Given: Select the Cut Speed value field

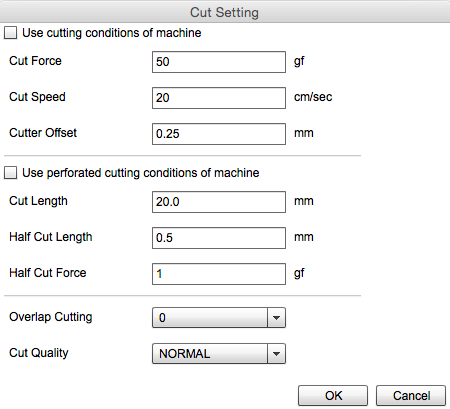Looking at the screenshot, I should [x=219, y=98].
